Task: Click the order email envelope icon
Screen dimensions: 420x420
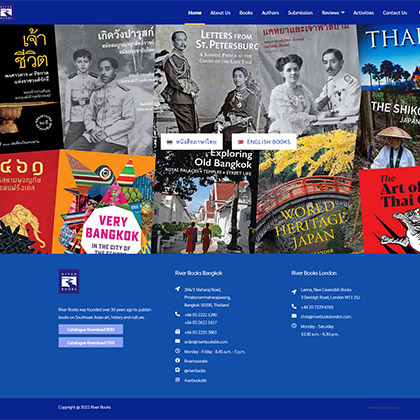Action: pos(178,341)
